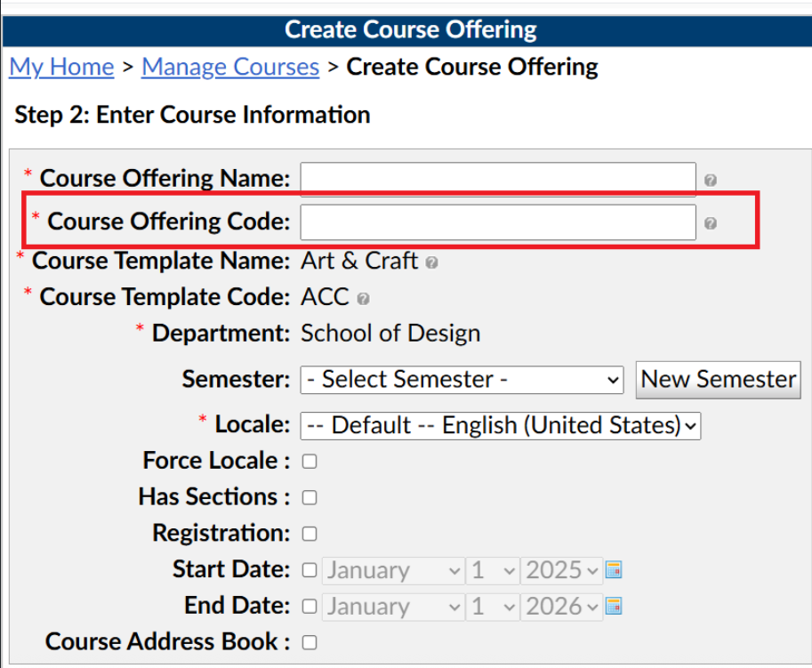
Task: Go to My Home breadcrumb link
Action: coord(61,68)
